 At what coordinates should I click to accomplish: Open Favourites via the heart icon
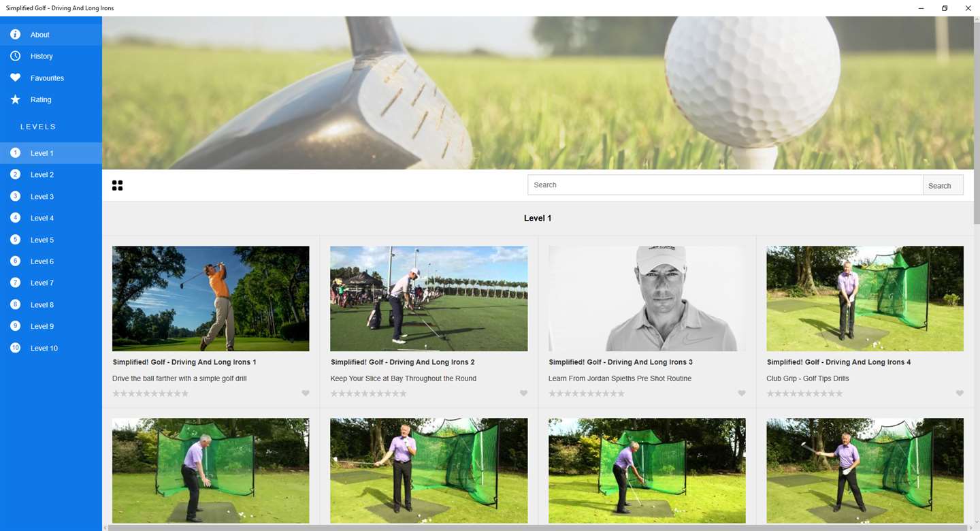[x=15, y=78]
